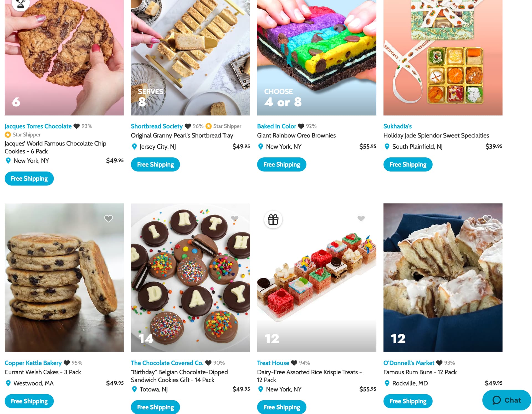Click gift icon on Rice Krispie Treats
532x414 pixels.
[273, 219]
